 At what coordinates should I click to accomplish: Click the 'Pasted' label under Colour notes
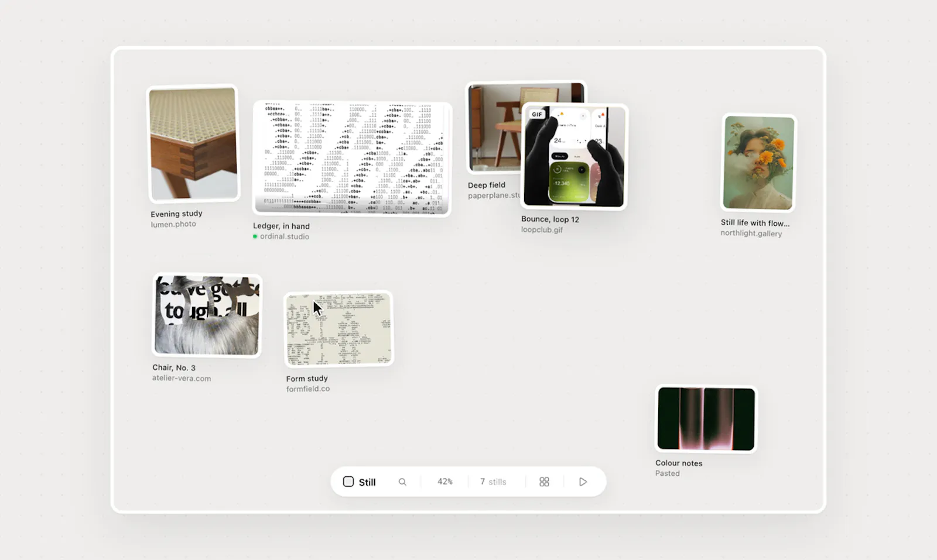668,473
